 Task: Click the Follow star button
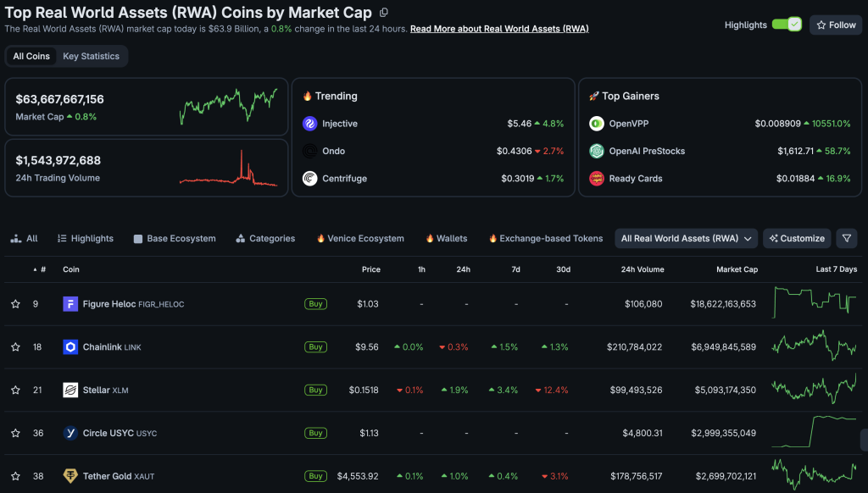pyautogui.click(x=836, y=25)
